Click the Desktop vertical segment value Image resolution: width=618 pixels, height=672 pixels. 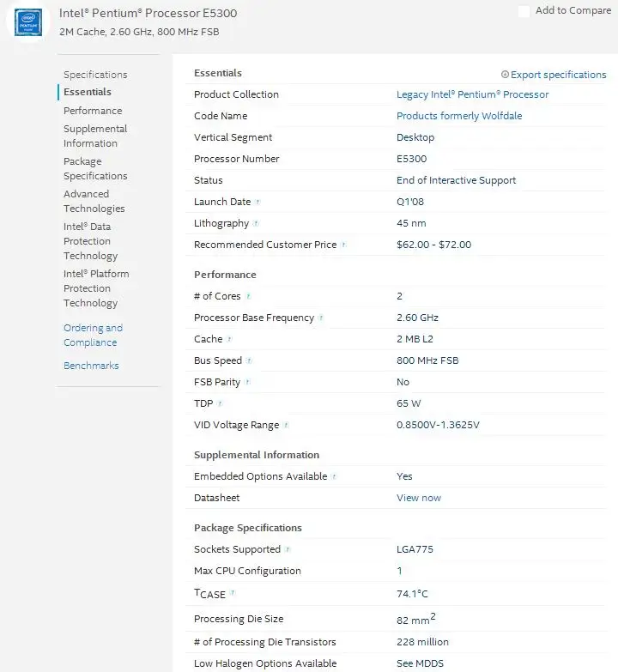tap(415, 137)
